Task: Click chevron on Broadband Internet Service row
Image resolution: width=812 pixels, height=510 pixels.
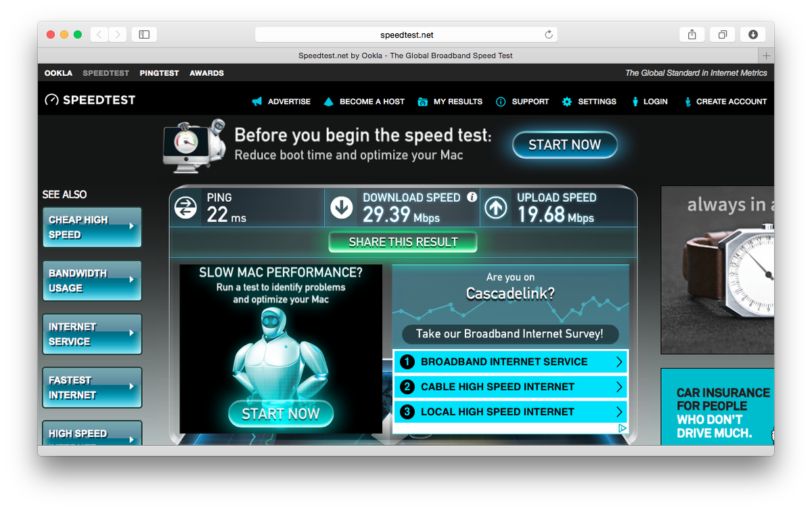Action: coord(618,362)
